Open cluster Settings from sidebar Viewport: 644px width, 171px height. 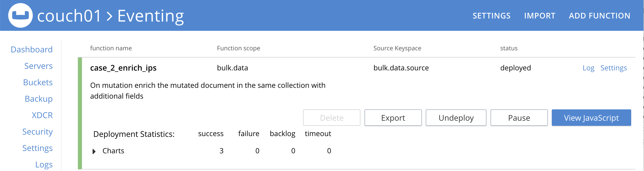pyautogui.click(x=37, y=148)
